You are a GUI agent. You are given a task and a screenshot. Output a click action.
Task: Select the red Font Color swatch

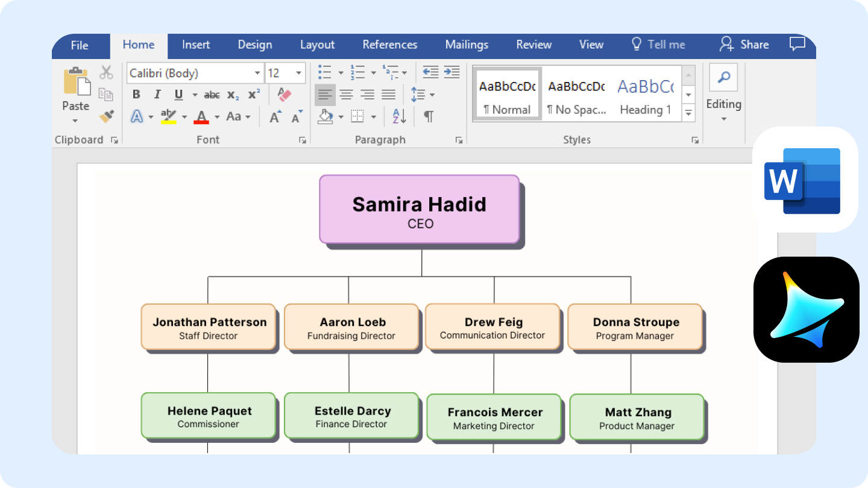coord(201,116)
